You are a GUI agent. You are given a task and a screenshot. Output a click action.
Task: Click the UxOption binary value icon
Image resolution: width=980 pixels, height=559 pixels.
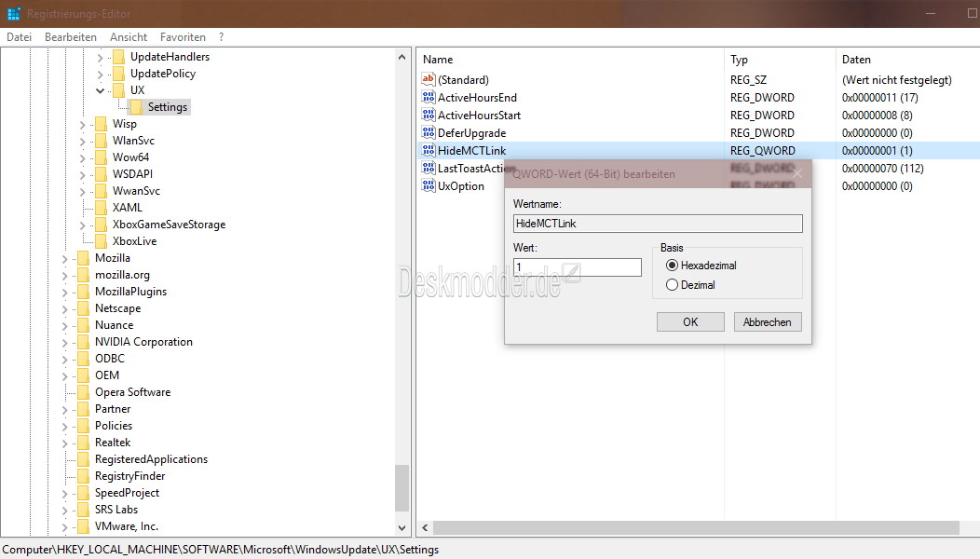point(429,185)
